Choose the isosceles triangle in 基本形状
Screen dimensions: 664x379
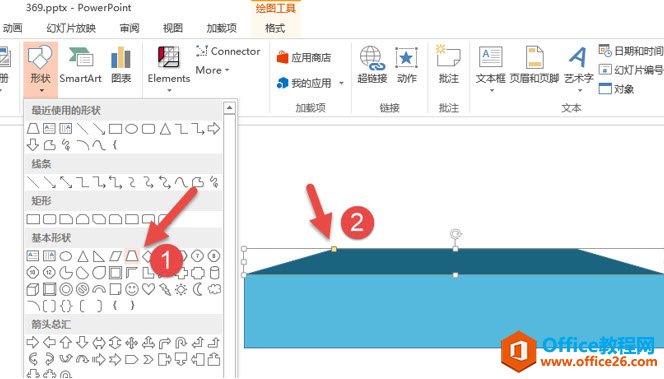(83, 256)
